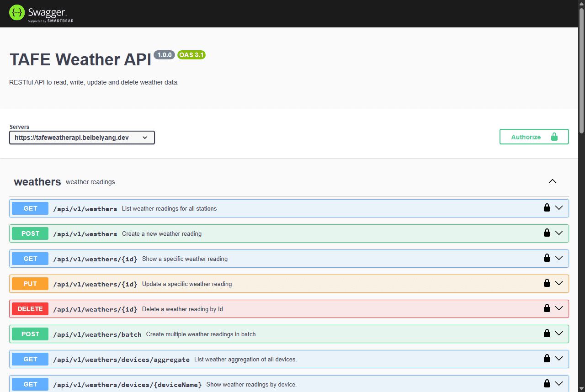Open the Servers dropdown list
Viewport: 585px width, 392px height.
[x=82, y=138]
